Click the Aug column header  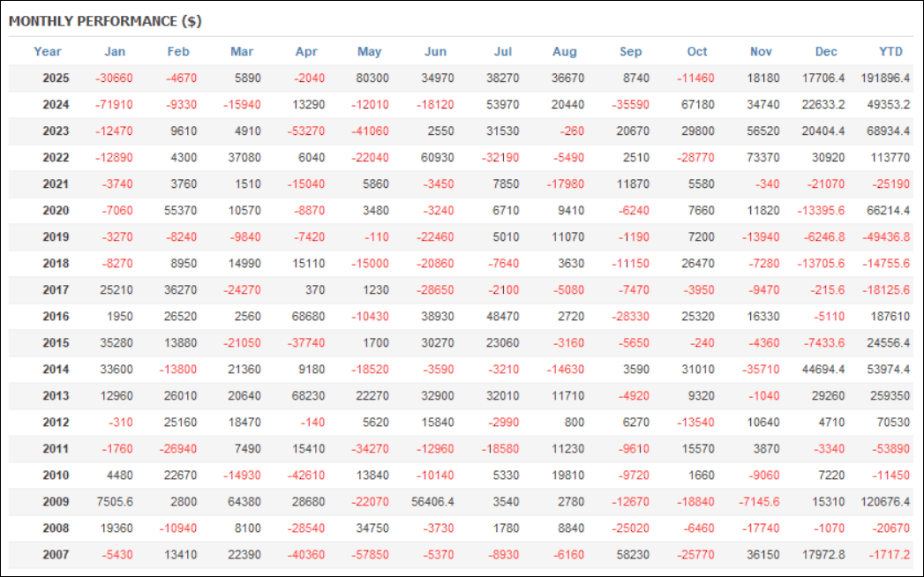tap(565, 51)
